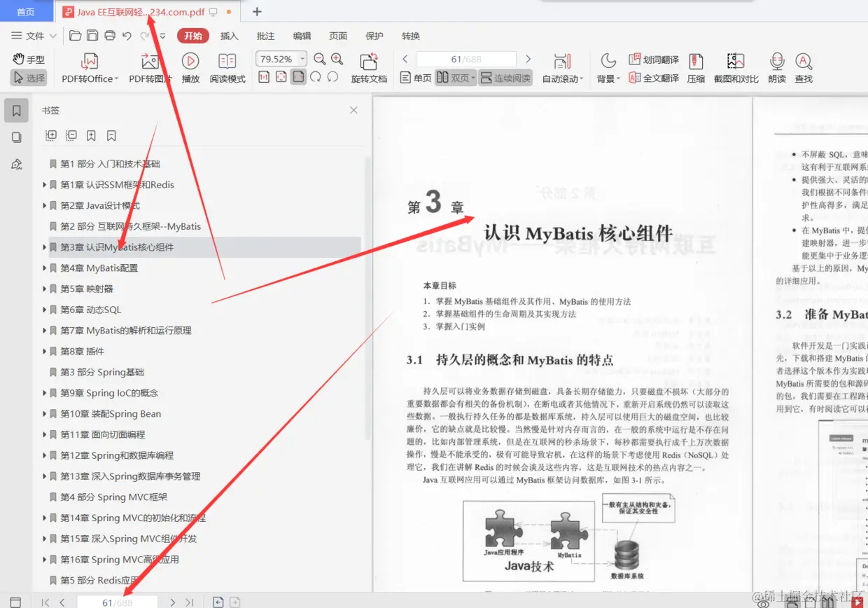Switch to reading mode (阅读模式)
This screenshot has width=868, height=608.
[227, 68]
